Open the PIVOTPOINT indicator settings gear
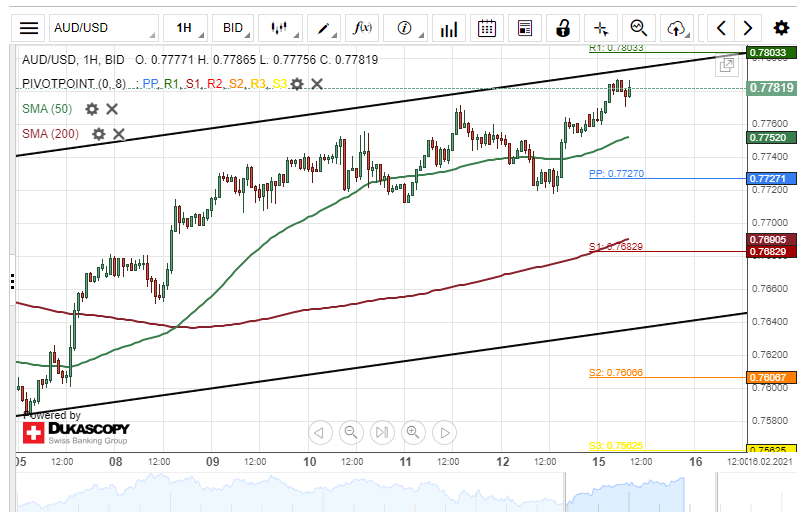Screen dimensions: 805x521 pyautogui.click(x=297, y=84)
